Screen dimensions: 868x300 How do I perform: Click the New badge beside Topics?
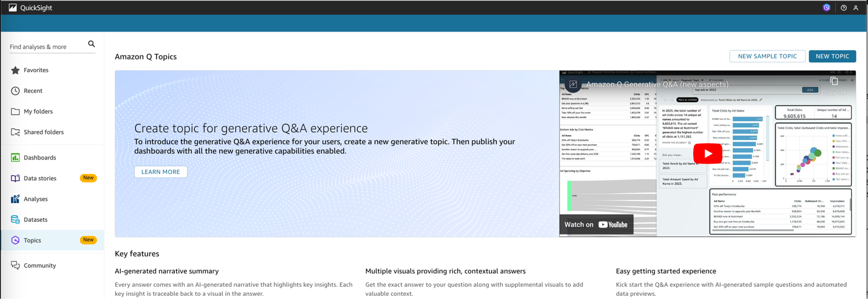click(x=88, y=240)
